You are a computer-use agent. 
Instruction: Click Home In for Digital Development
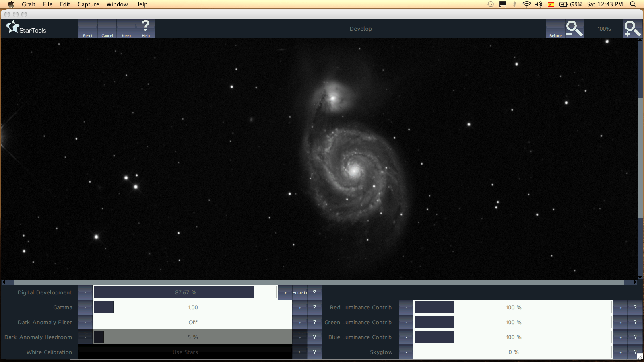point(299,292)
